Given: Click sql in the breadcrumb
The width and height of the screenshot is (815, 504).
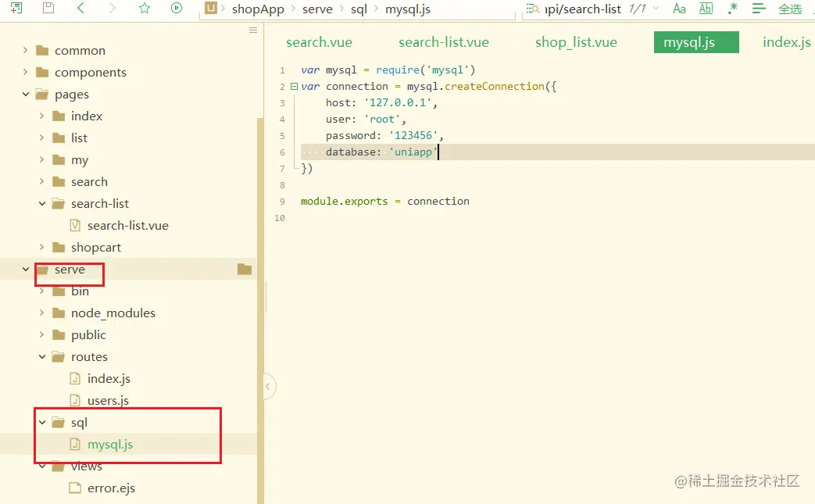Looking at the screenshot, I should 359,9.
